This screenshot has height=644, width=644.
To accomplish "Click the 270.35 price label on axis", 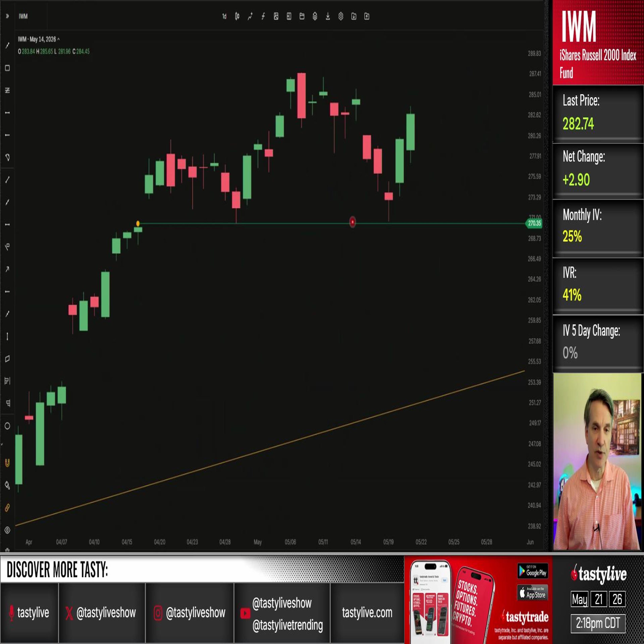I will [534, 223].
